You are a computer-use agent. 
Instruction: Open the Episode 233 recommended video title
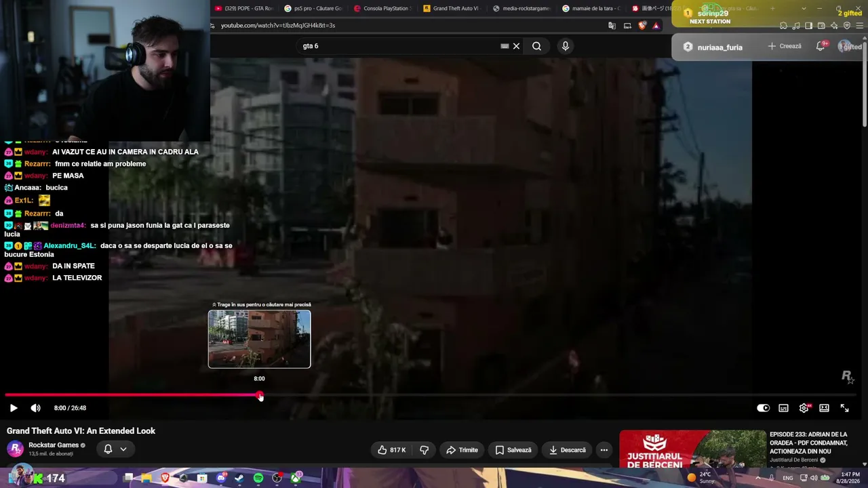click(808, 443)
